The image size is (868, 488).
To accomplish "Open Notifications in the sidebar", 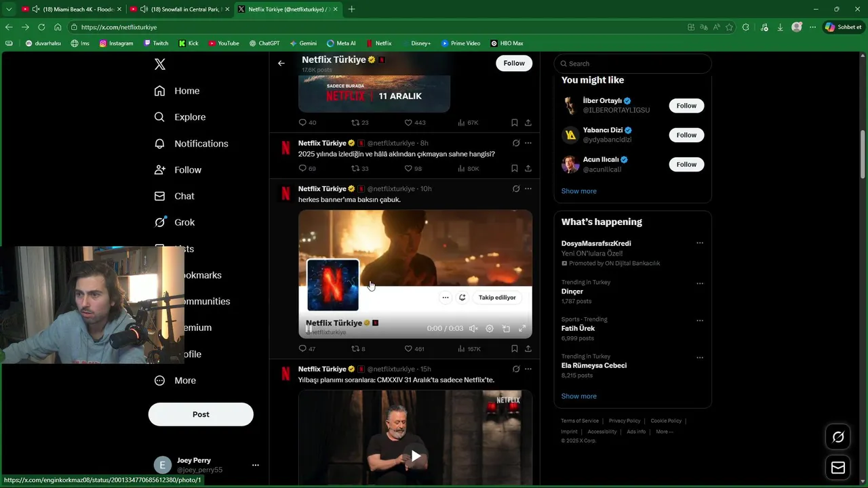I will (x=191, y=144).
